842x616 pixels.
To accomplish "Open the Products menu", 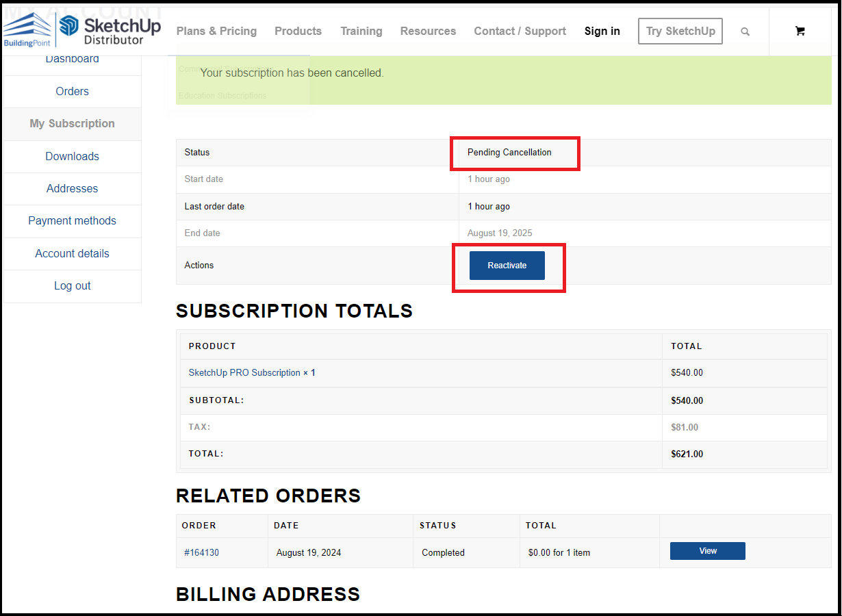I will [x=298, y=31].
